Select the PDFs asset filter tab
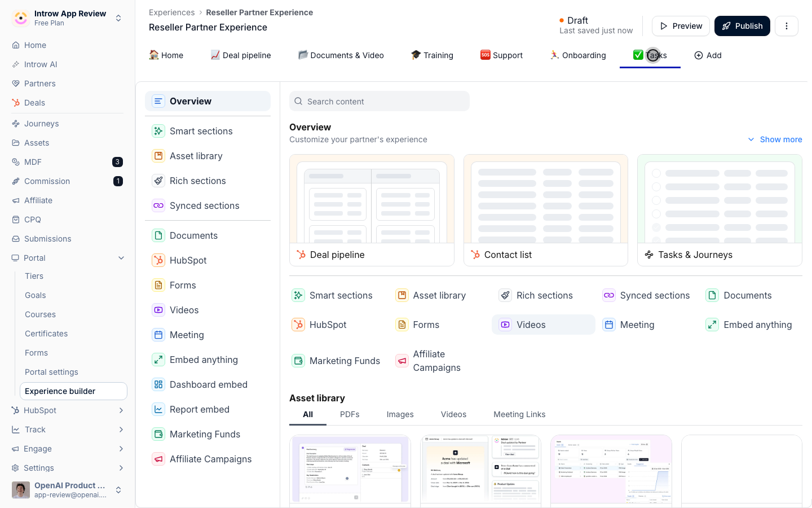812x508 pixels. (x=350, y=414)
